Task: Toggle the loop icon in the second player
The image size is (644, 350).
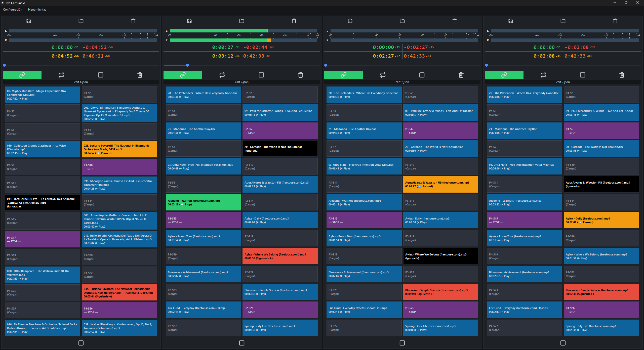Action: click(x=222, y=75)
